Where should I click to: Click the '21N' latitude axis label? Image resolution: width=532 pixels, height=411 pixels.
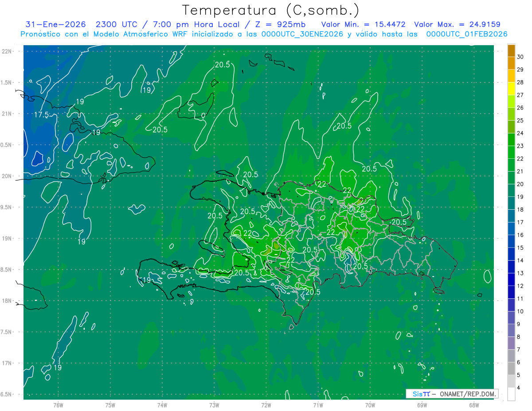pos(7,114)
